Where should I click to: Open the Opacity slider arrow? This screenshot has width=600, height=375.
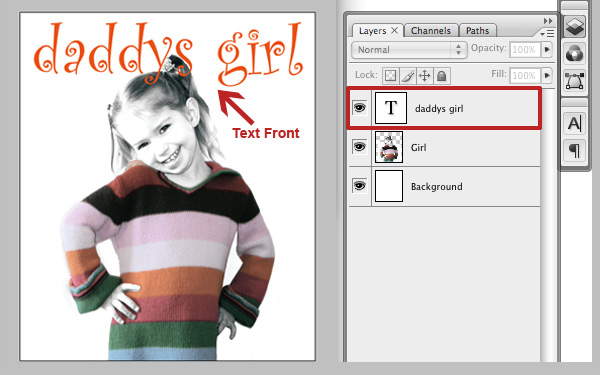547,49
